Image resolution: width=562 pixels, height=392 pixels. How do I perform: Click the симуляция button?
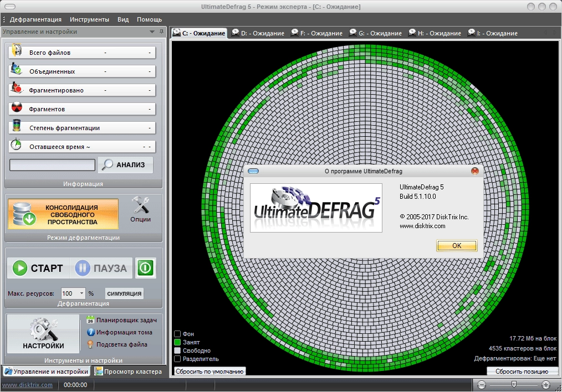click(124, 293)
